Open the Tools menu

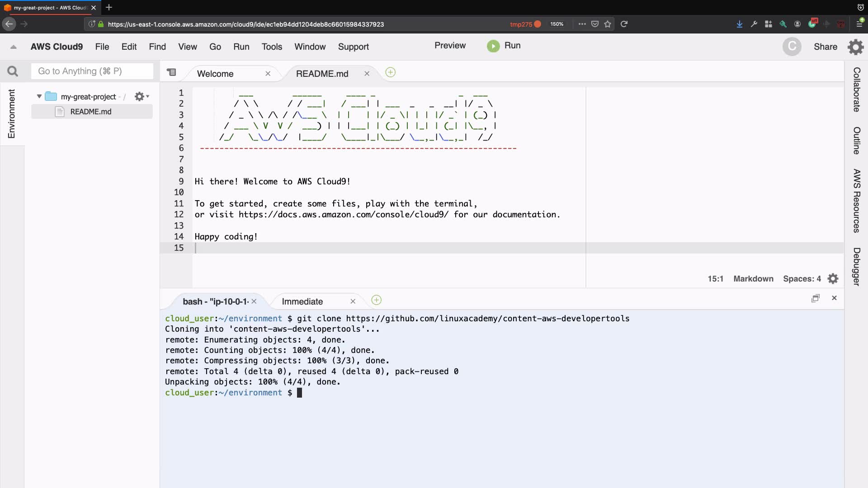(271, 47)
